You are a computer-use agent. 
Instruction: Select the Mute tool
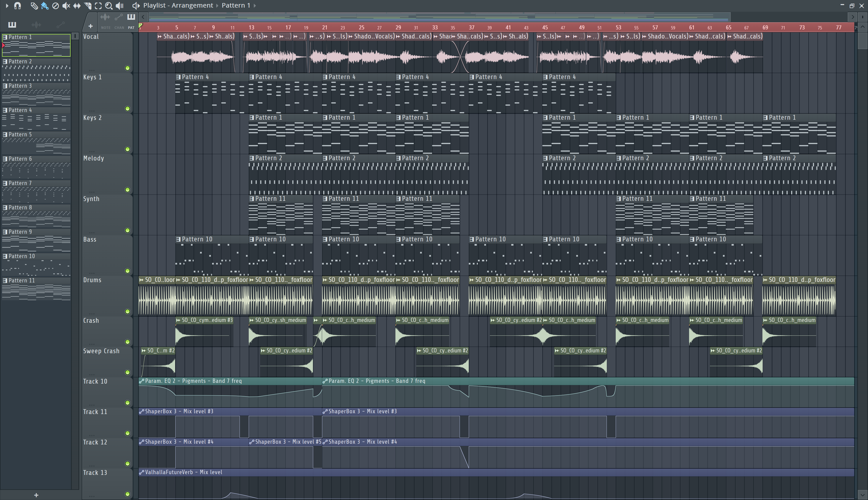click(x=66, y=6)
